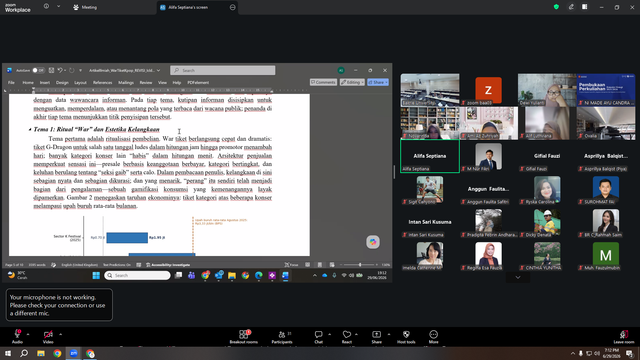Screen dimensions: 640x360
Task: Click the Leave room icon
Action: pyautogui.click(x=624, y=336)
